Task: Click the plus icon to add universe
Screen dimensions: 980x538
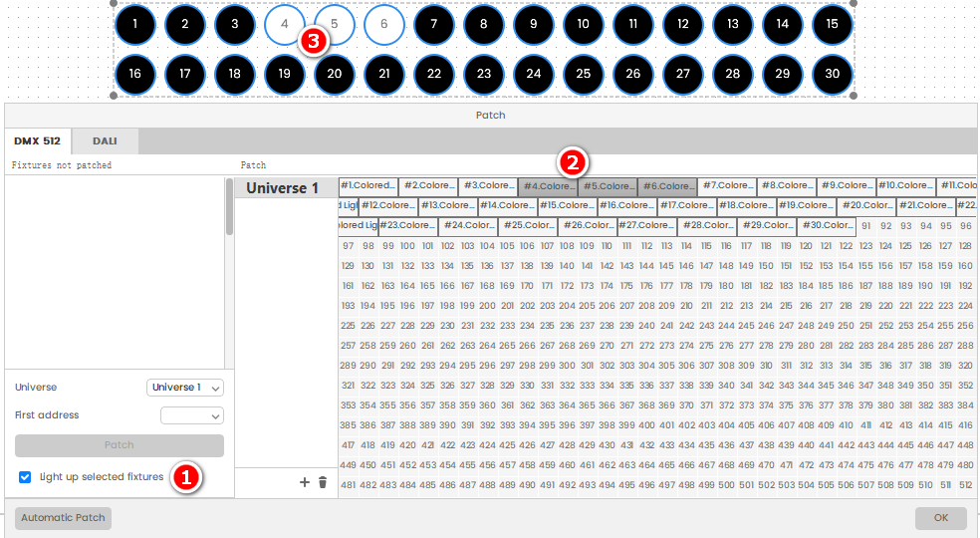Action: tap(305, 482)
